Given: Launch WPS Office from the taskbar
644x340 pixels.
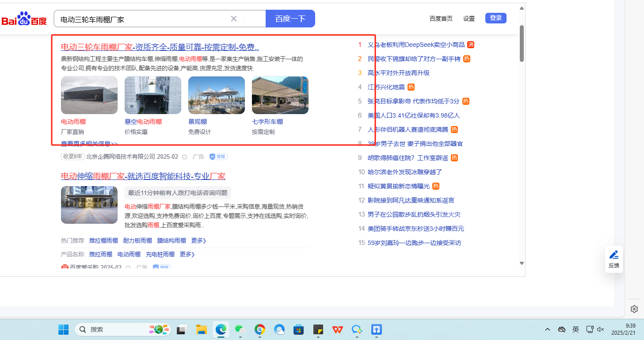Looking at the screenshot, I should pyautogui.click(x=338, y=329).
